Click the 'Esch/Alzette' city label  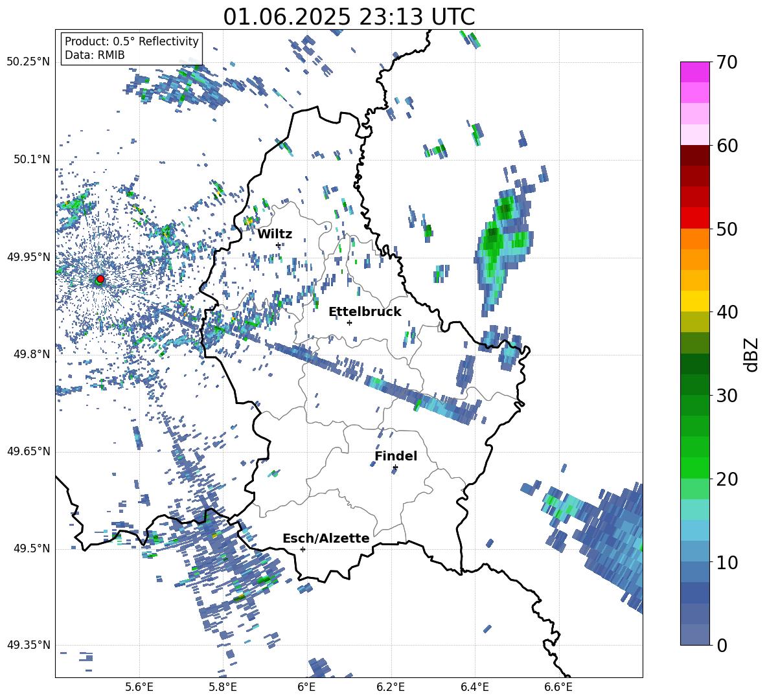pyautogui.click(x=326, y=538)
